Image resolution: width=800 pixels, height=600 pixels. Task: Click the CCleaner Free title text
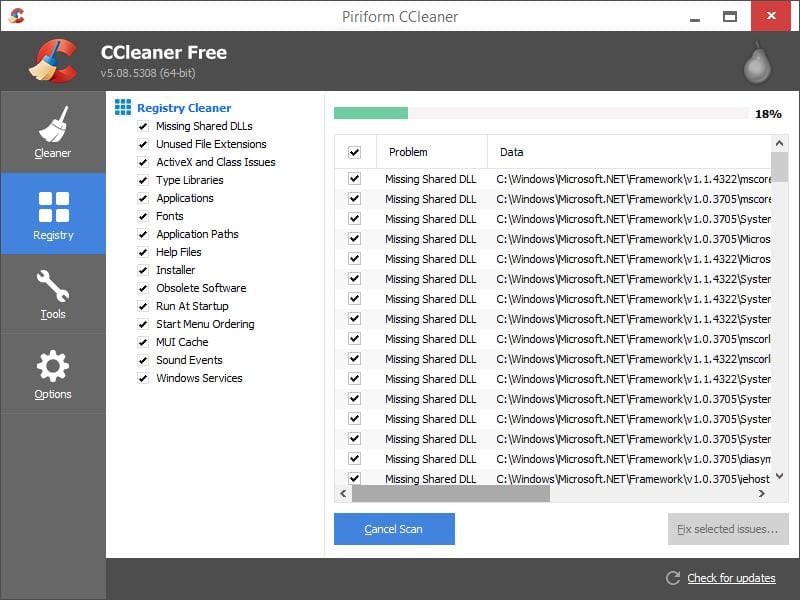(164, 52)
